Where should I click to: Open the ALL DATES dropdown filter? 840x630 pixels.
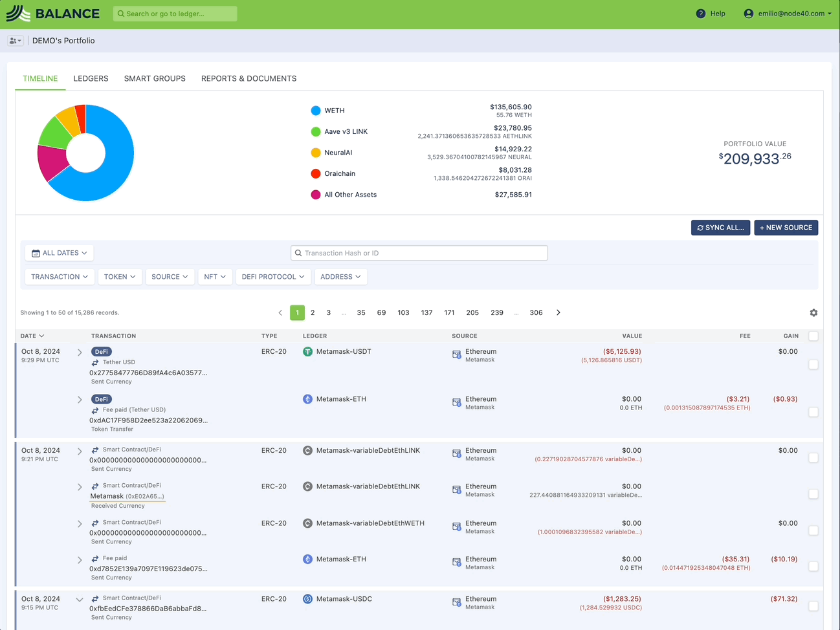pyautogui.click(x=60, y=253)
